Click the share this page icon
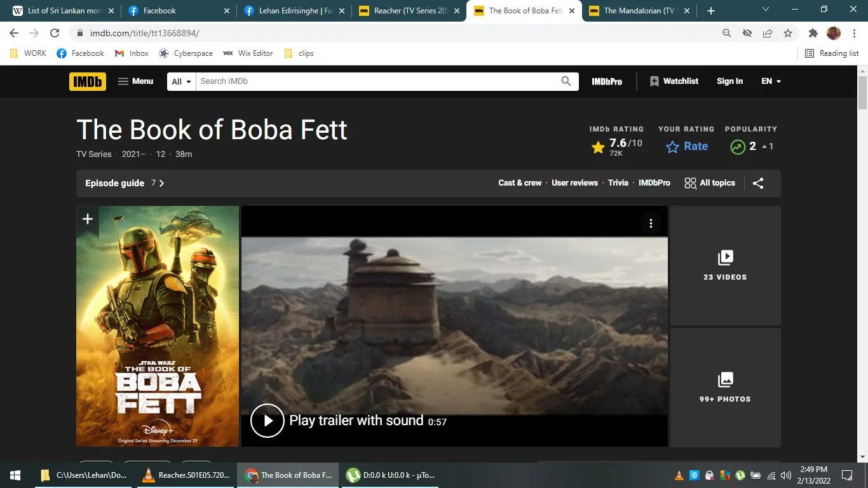 768,33
